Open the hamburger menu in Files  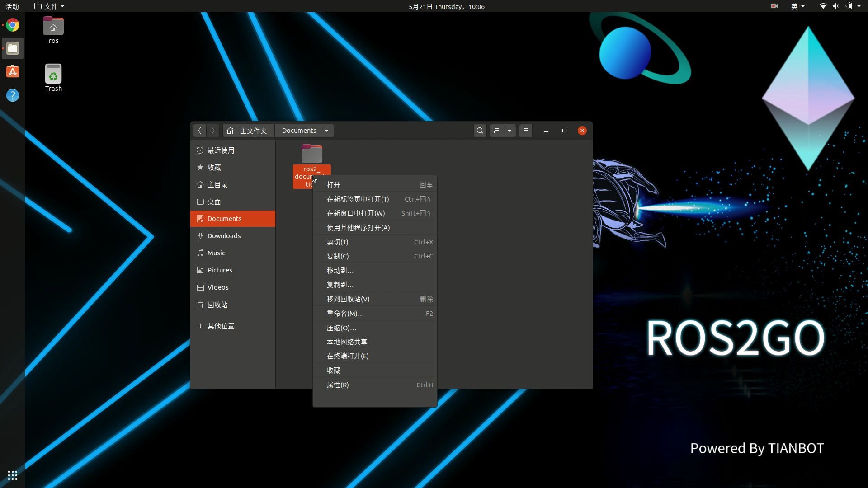tap(526, 131)
